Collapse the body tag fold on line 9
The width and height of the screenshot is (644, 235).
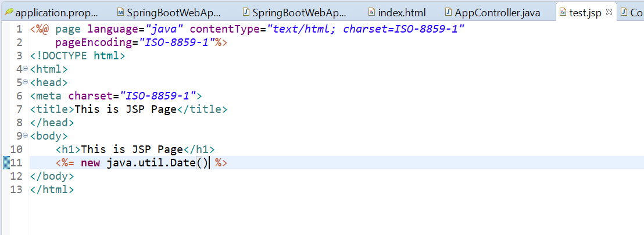[26, 135]
